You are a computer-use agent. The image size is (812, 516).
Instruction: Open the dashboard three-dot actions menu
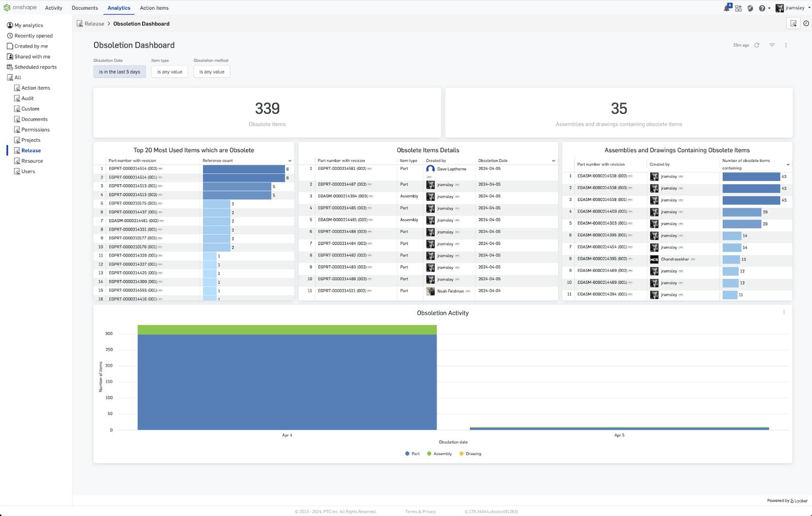[x=786, y=45]
